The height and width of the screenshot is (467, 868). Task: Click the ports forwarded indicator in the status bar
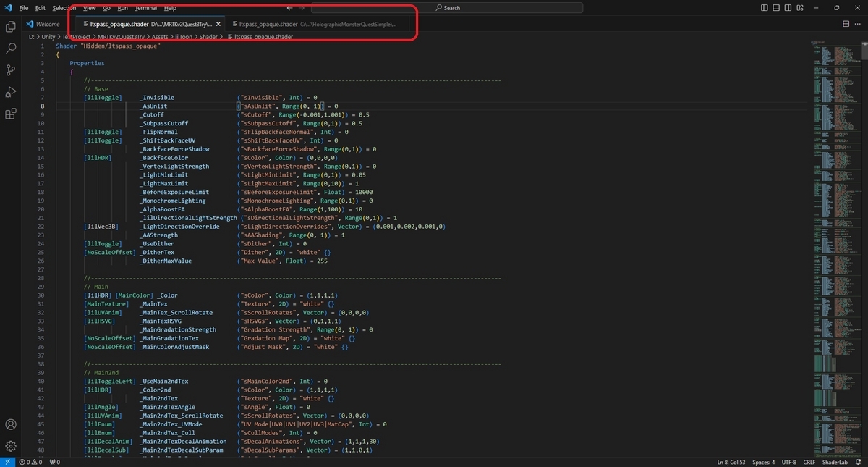(54, 462)
